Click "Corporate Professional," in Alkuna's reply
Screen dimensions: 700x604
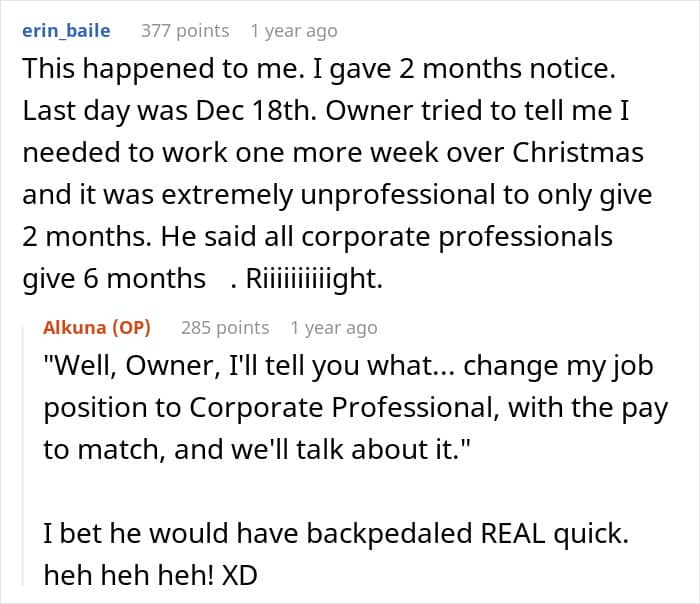[344, 408]
